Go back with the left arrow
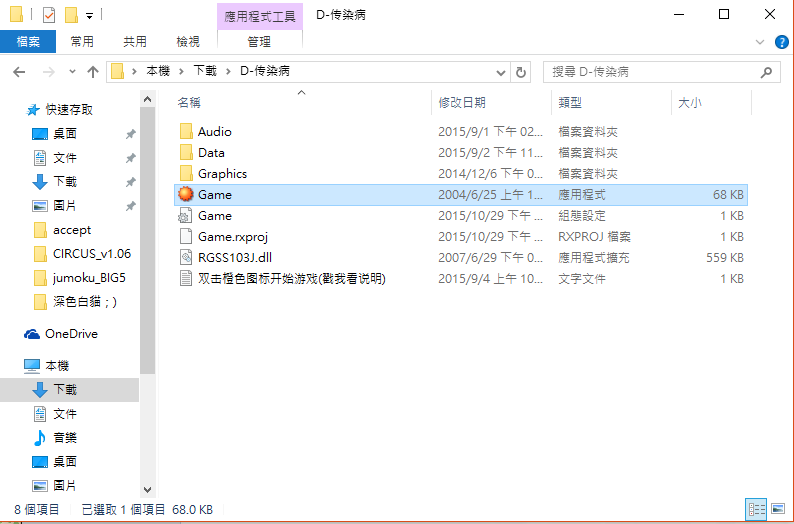794x524 pixels. click(x=19, y=72)
